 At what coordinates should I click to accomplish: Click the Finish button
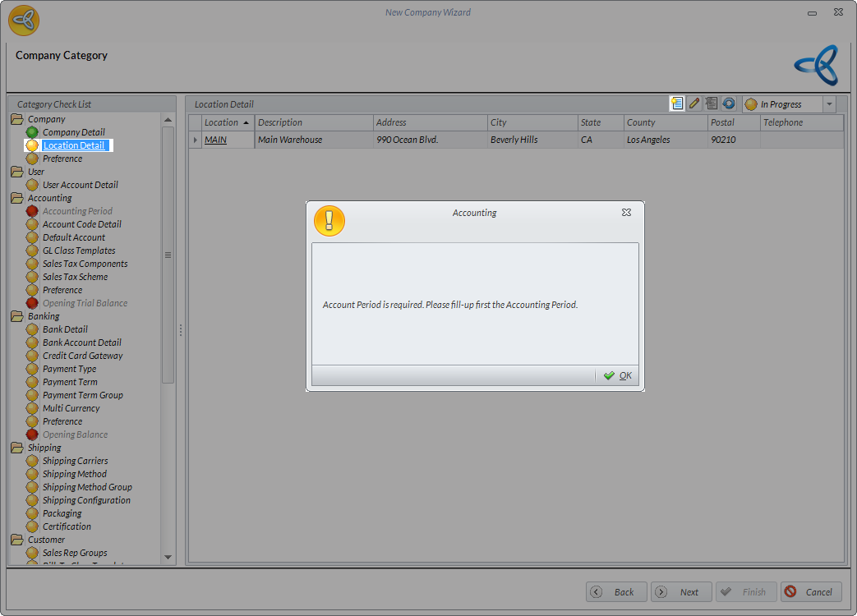tap(747, 592)
